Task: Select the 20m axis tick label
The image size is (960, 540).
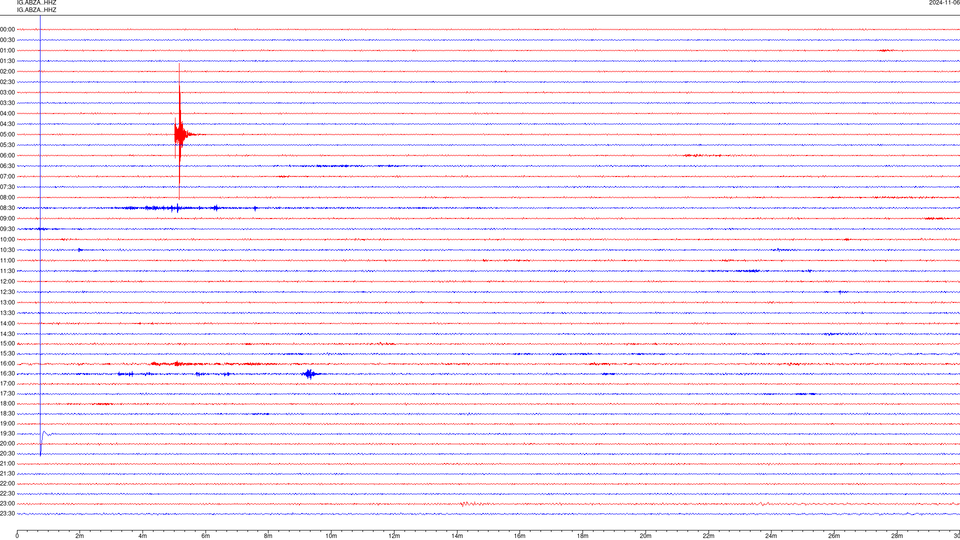Action: coord(645,536)
